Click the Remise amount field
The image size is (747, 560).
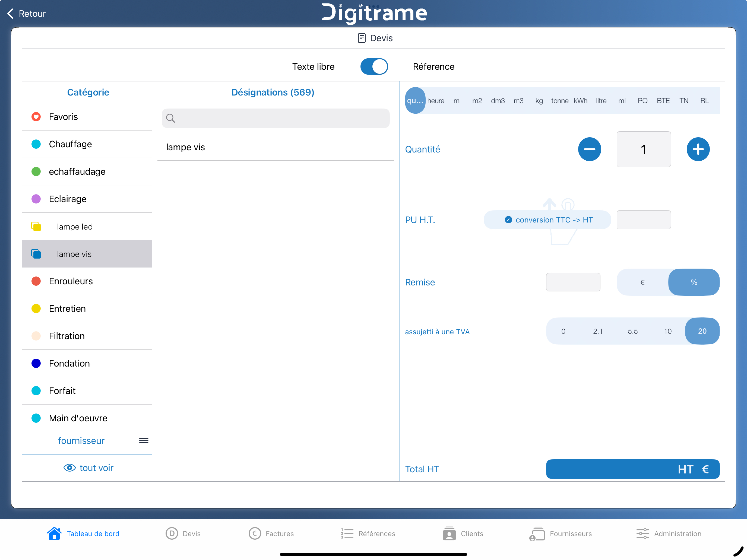(x=573, y=282)
